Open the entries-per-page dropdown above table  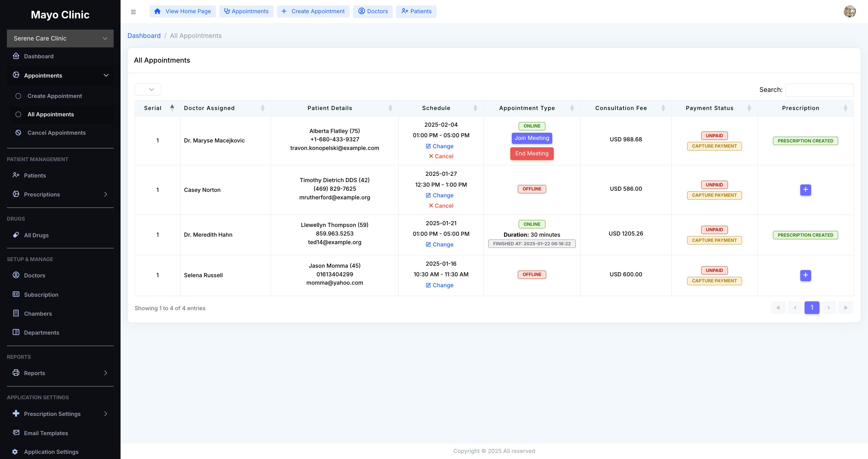(x=148, y=90)
